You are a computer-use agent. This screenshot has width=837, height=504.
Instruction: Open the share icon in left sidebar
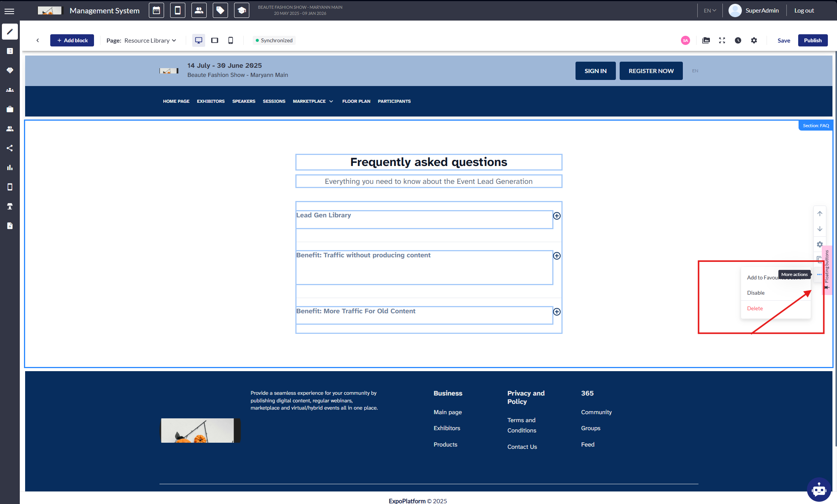pos(10,148)
